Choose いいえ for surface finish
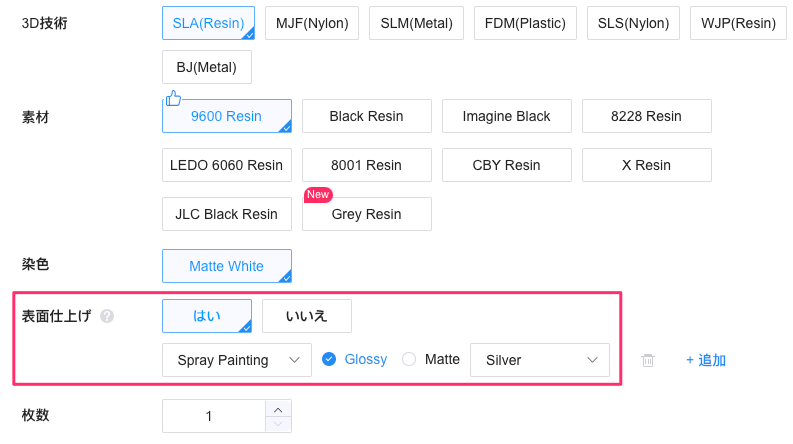 click(x=306, y=316)
